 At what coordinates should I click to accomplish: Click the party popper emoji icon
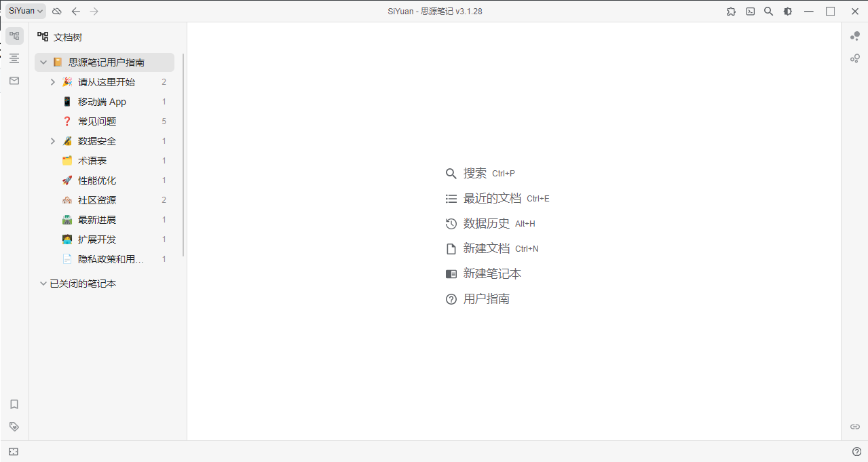(67, 82)
